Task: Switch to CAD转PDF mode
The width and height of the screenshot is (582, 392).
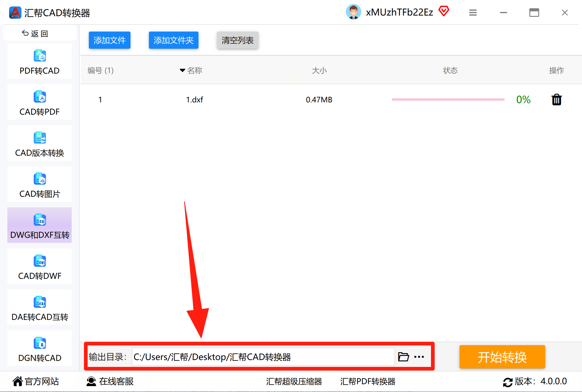Action: pyautogui.click(x=40, y=102)
